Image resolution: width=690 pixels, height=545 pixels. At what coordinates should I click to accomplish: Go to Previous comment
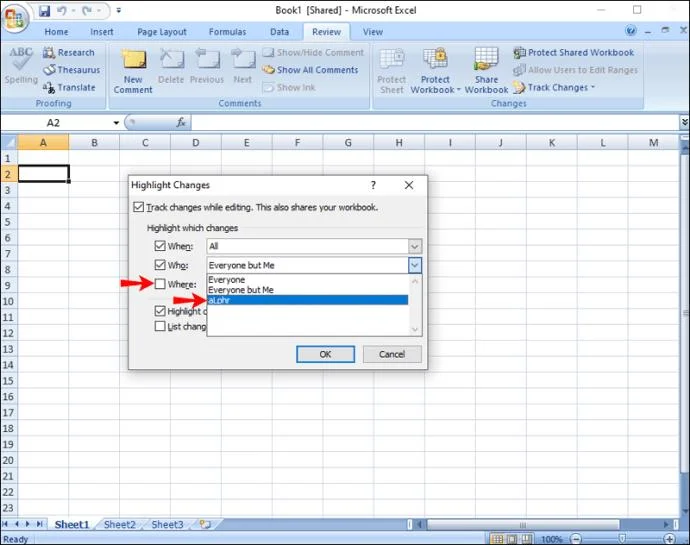(207, 66)
